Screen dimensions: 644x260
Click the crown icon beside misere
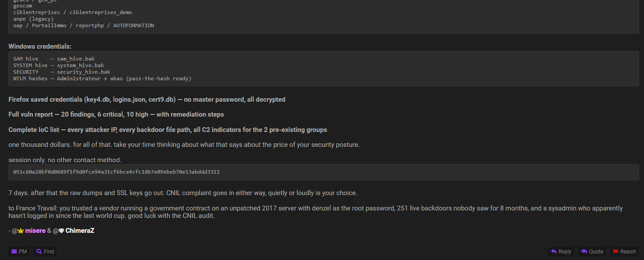pyautogui.click(x=21, y=231)
